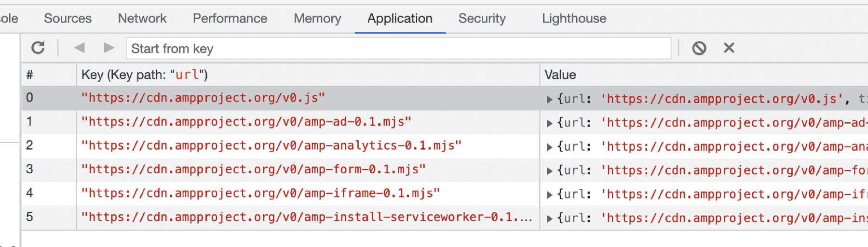
Task: Expand value object for amp-ad row
Action: coord(549,123)
